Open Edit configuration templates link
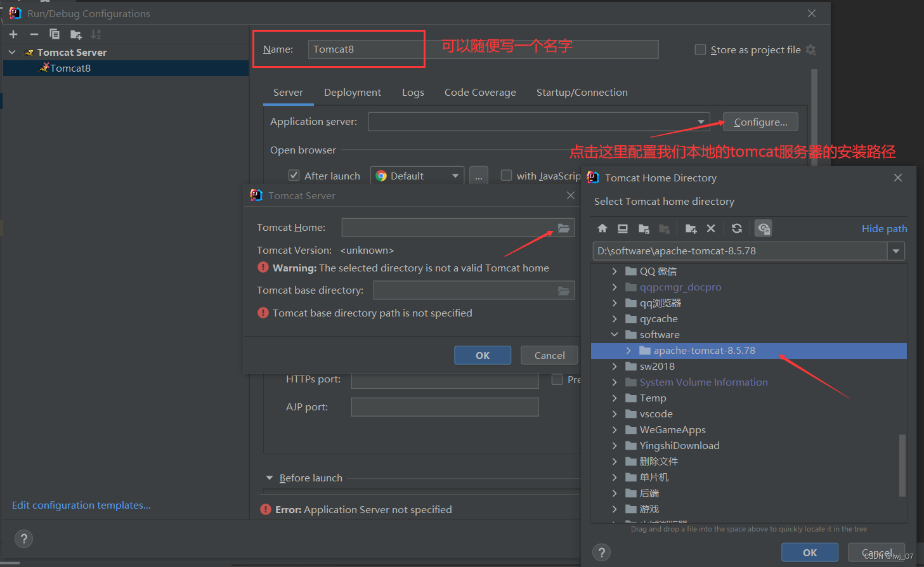This screenshot has height=567, width=924. 81,505
